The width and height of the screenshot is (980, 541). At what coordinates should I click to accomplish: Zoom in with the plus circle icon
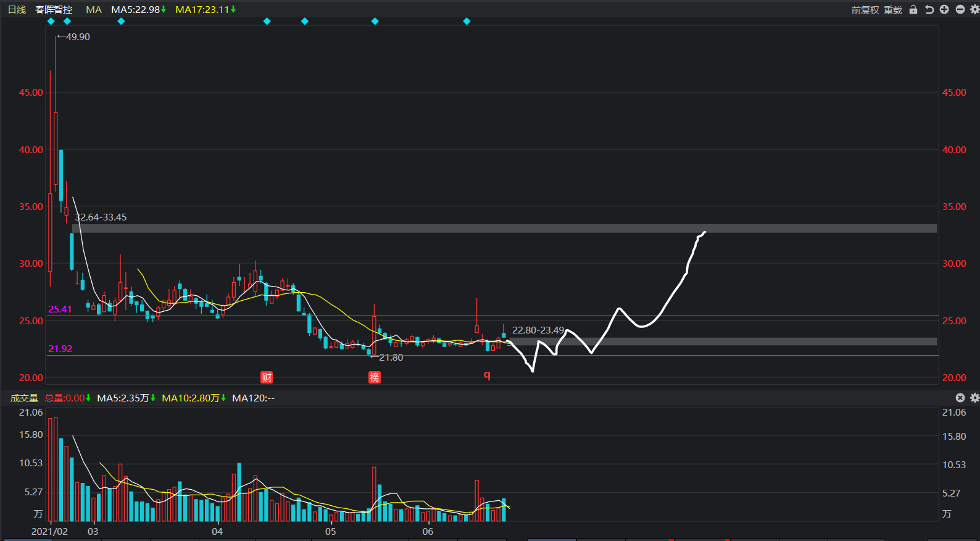click(944, 9)
